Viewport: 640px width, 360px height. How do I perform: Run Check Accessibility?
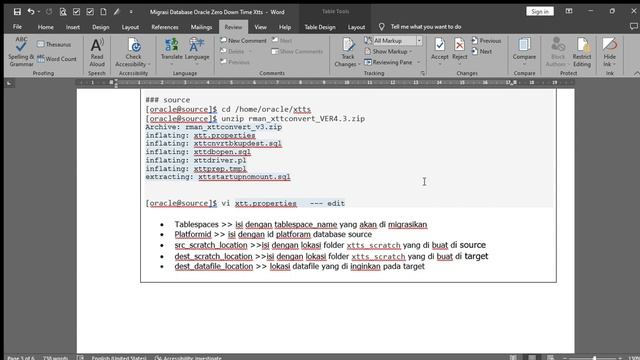point(133,52)
